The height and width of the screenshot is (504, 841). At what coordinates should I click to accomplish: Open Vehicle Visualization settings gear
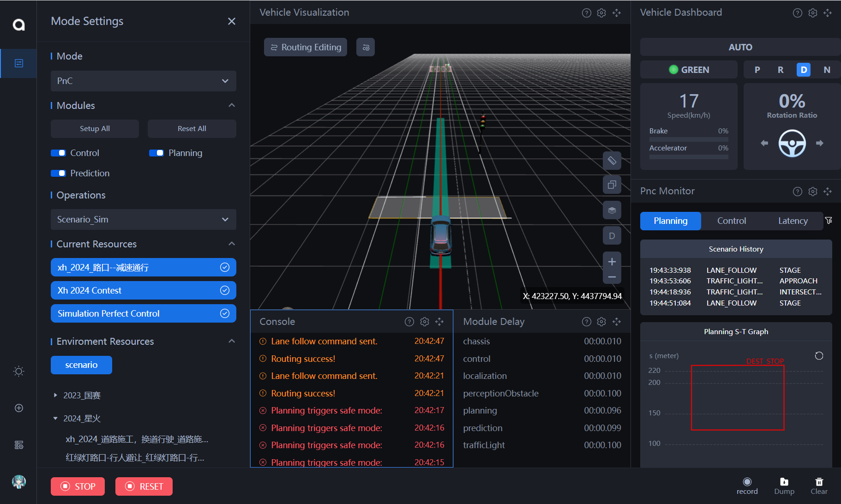point(601,13)
